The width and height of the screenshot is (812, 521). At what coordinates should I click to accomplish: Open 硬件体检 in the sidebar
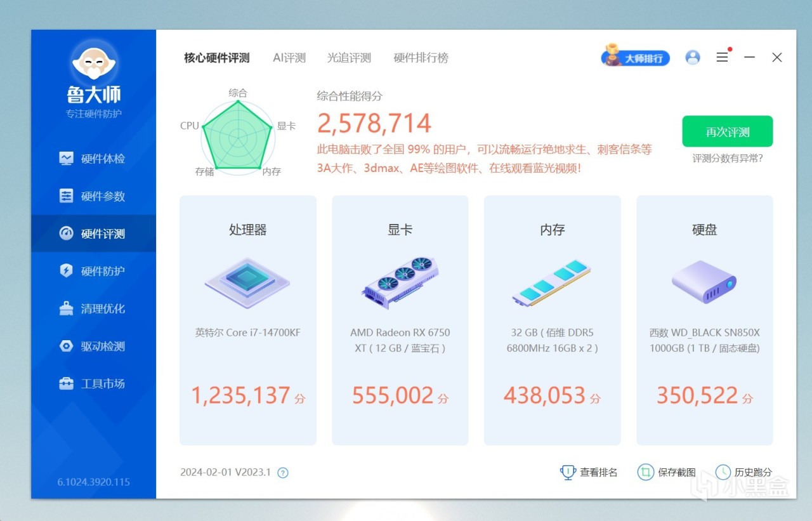pyautogui.click(x=93, y=159)
